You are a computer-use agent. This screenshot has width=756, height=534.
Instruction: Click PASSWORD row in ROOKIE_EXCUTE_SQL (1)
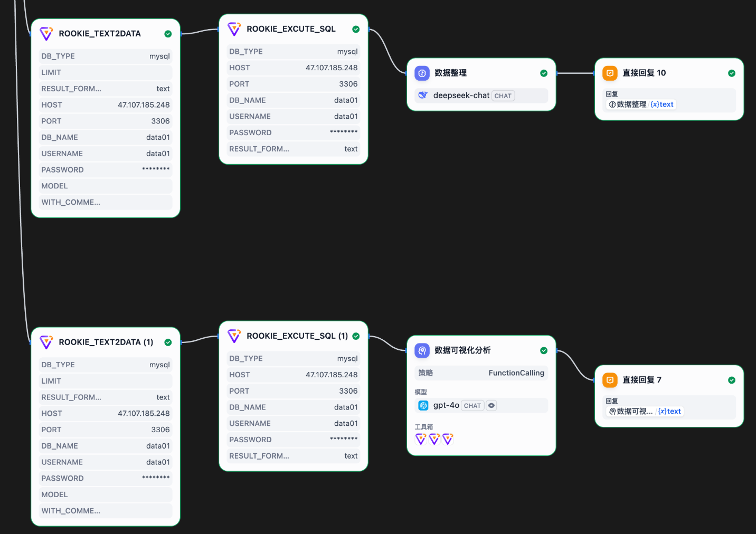[x=294, y=440]
